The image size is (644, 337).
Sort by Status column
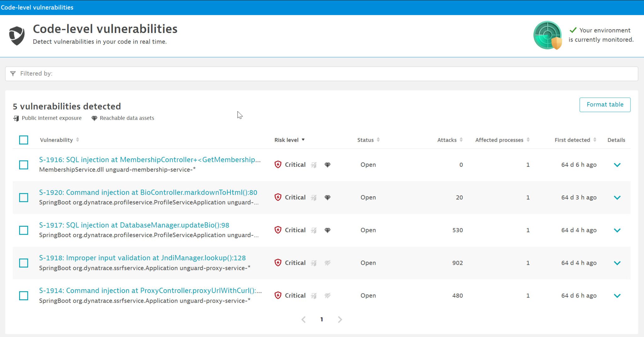pos(369,140)
